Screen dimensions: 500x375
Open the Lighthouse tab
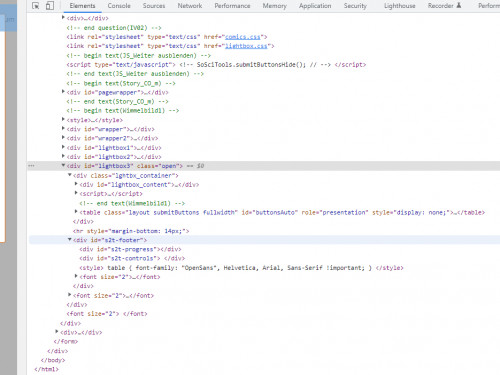(400, 6)
